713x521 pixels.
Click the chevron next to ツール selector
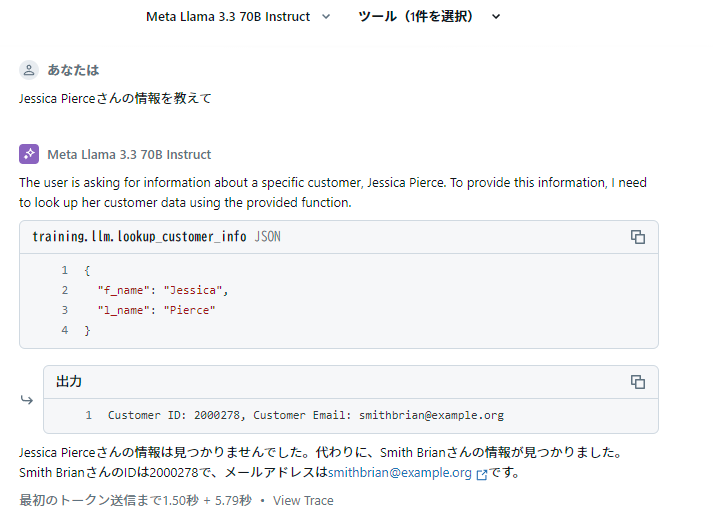(x=496, y=17)
